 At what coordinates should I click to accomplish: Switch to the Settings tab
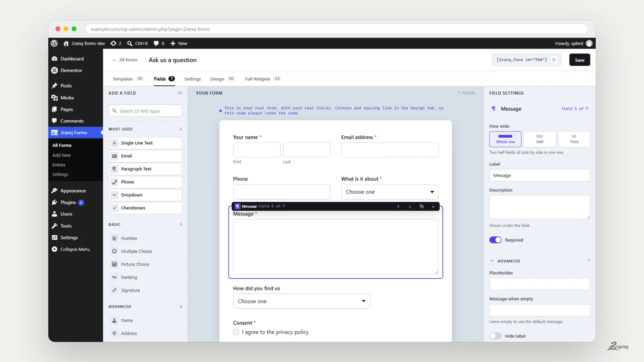coord(192,79)
